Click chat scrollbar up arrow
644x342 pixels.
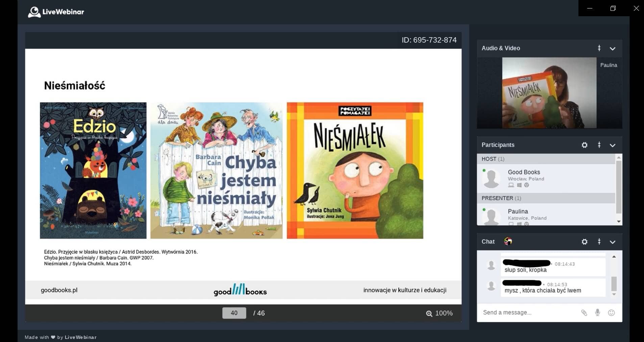click(614, 257)
